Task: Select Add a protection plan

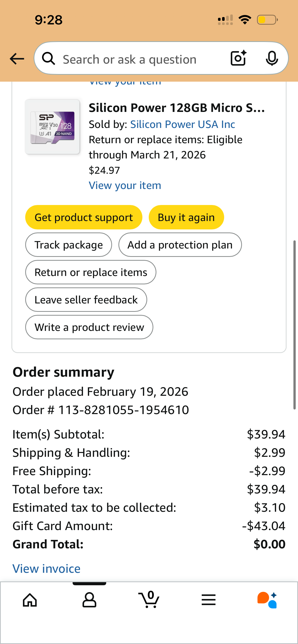Action: [x=180, y=245]
